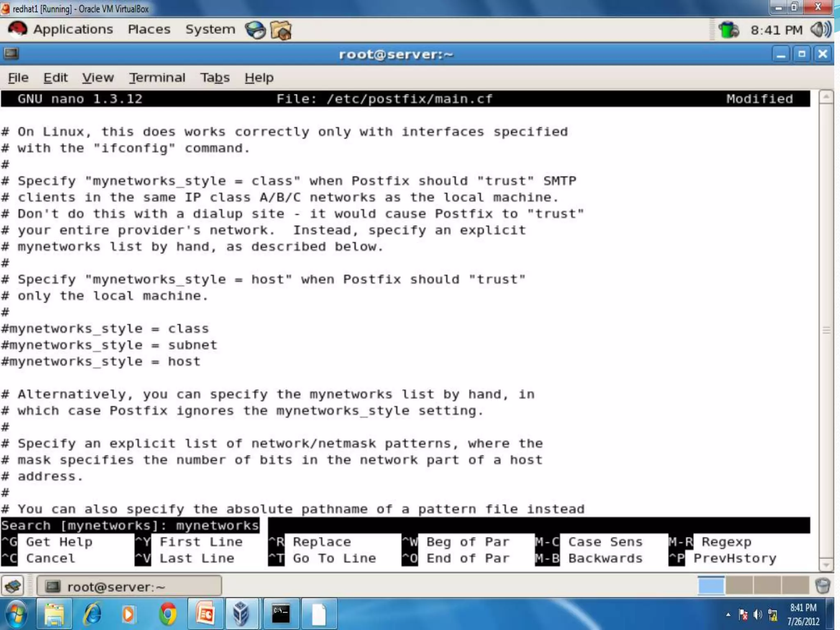Open the email client launcher icon
This screenshot has width=840, height=630.
[x=281, y=30]
